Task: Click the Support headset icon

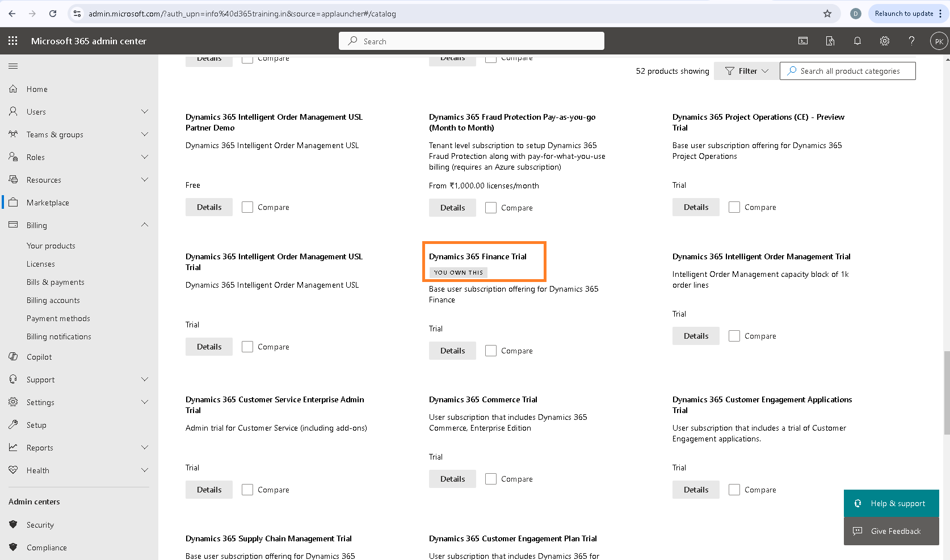Action: coord(13,380)
